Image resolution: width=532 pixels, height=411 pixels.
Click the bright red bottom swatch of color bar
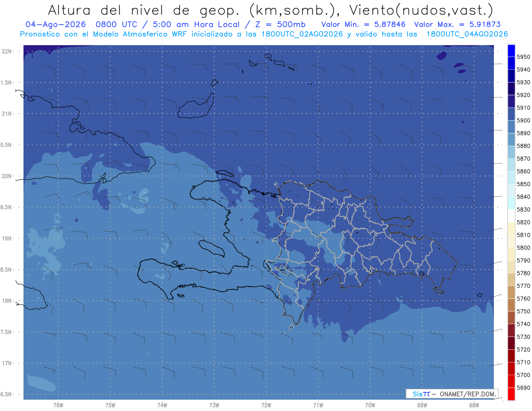pyautogui.click(x=511, y=394)
